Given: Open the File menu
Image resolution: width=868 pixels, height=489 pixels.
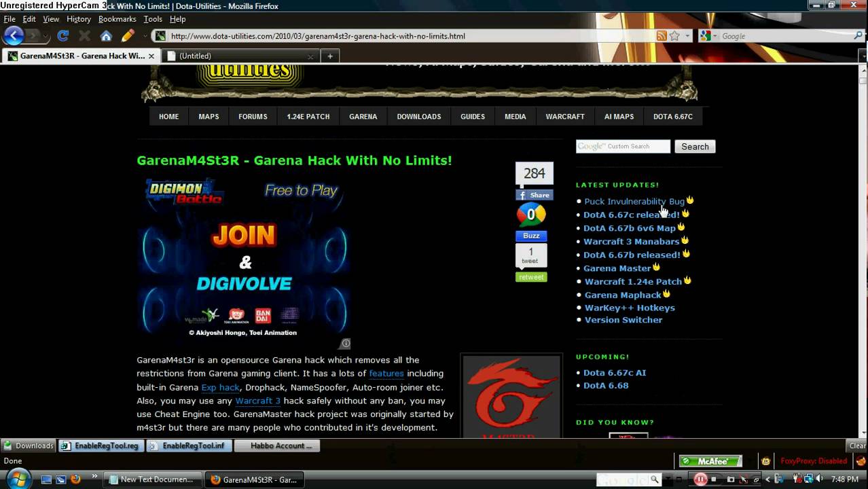Looking at the screenshot, I should click(10, 19).
